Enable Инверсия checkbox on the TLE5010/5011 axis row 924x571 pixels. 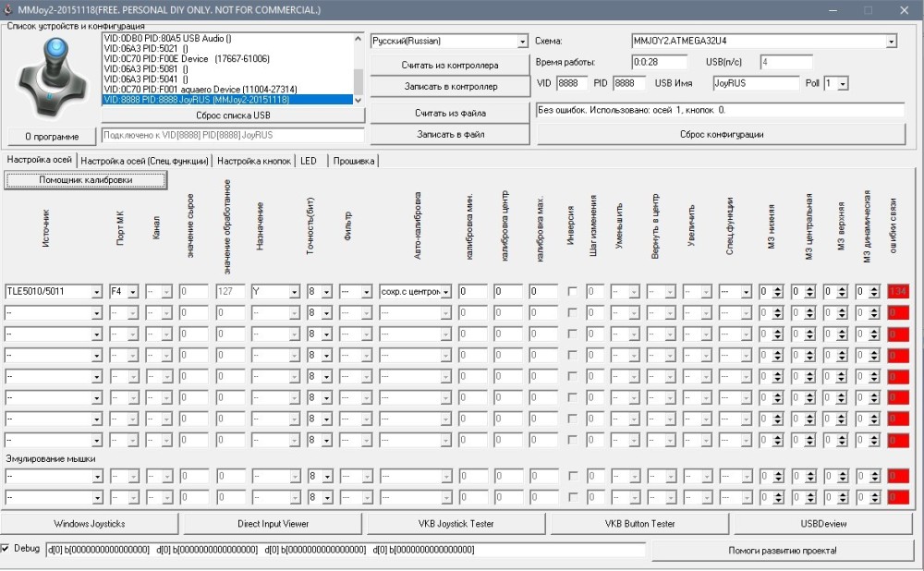pos(572,291)
